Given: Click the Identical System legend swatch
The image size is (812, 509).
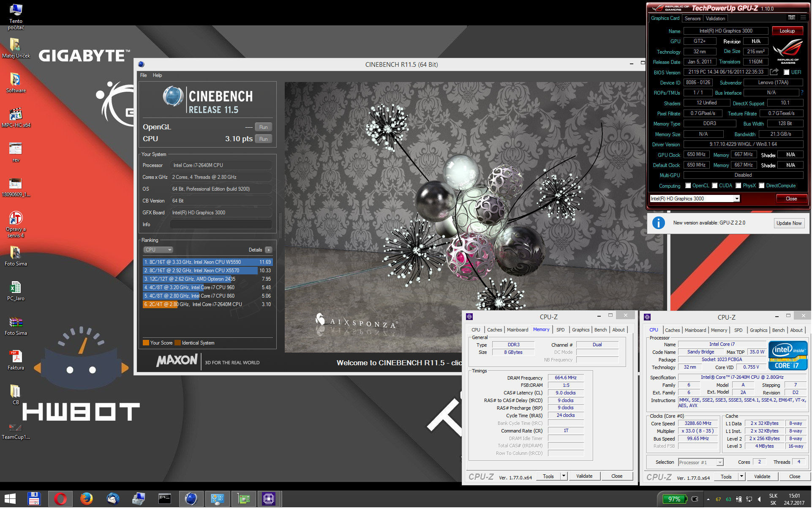Looking at the screenshot, I should (178, 343).
